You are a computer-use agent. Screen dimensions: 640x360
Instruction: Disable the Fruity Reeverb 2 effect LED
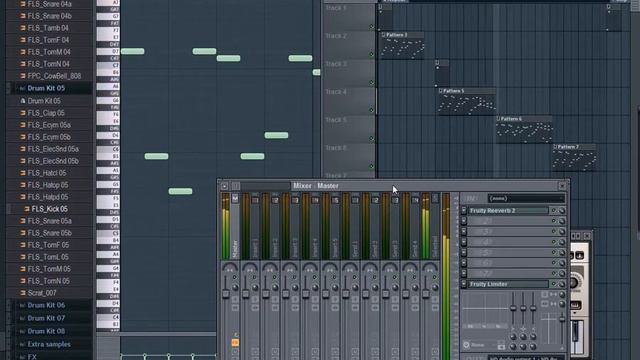554,211
